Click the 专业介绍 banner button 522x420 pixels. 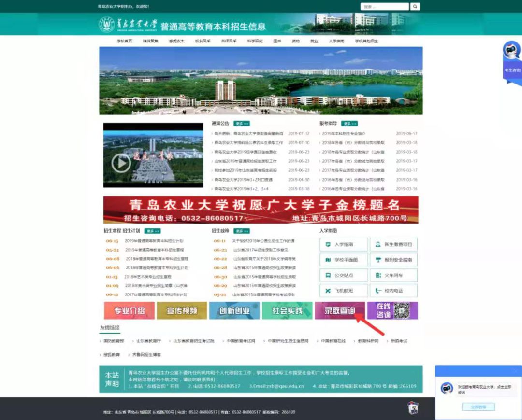129,310
